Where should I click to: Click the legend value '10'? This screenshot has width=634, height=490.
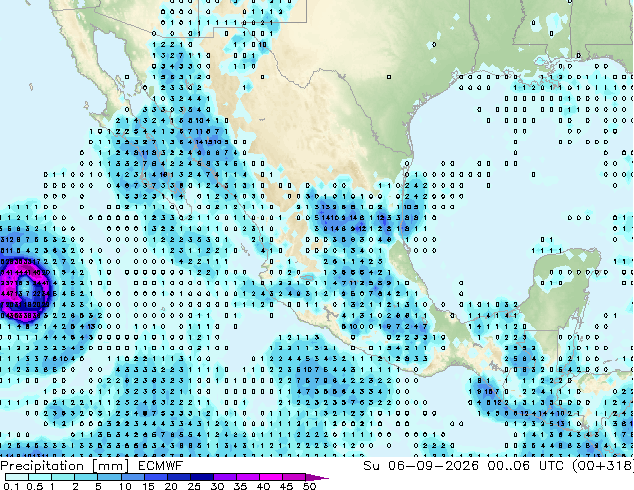pyautogui.click(x=125, y=486)
